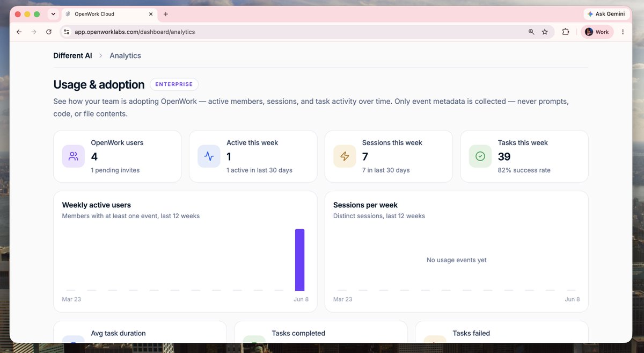Viewport: 644px width, 353px height.
Task: Click the value 4 under OpenWork users
Action: tap(94, 157)
